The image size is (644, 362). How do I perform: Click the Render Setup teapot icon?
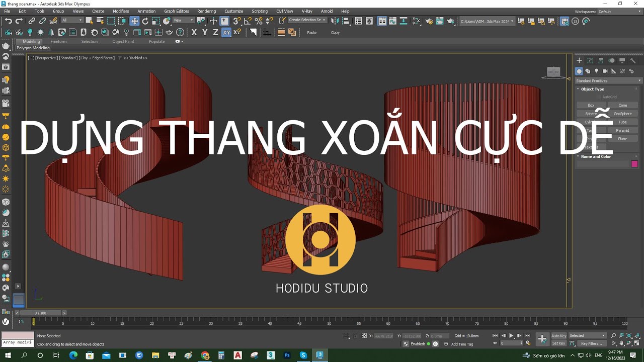pyautogui.click(x=429, y=21)
